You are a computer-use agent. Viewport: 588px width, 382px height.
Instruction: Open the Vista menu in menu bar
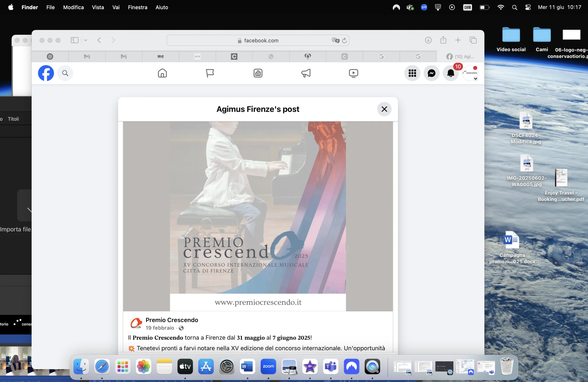[98, 7]
